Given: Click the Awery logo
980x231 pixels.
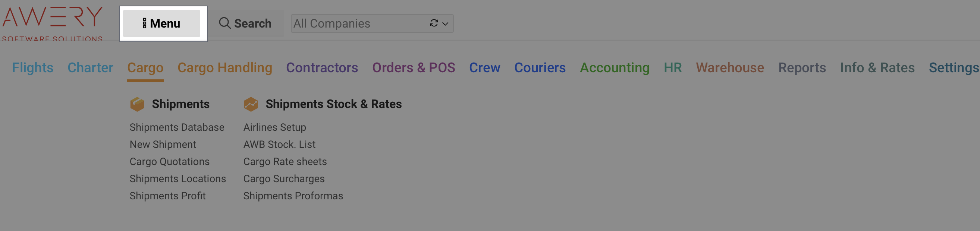Looking at the screenshot, I should (53, 22).
